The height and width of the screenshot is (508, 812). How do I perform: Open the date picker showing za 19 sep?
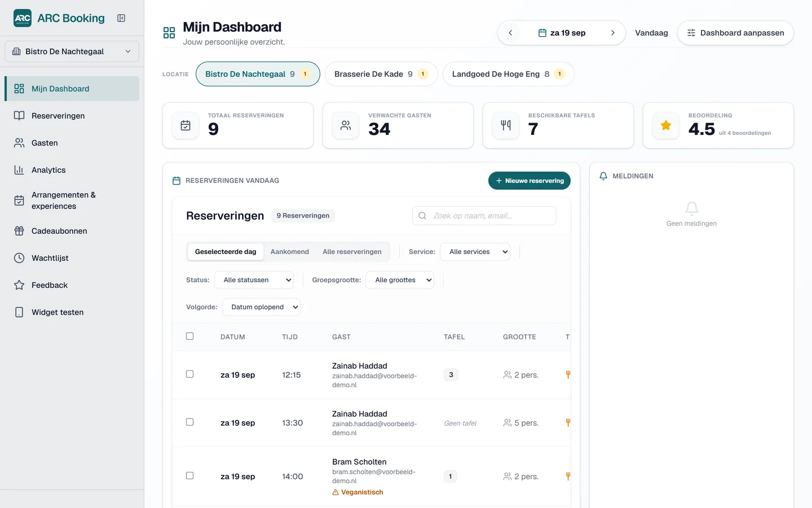click(x=562, y=33)
